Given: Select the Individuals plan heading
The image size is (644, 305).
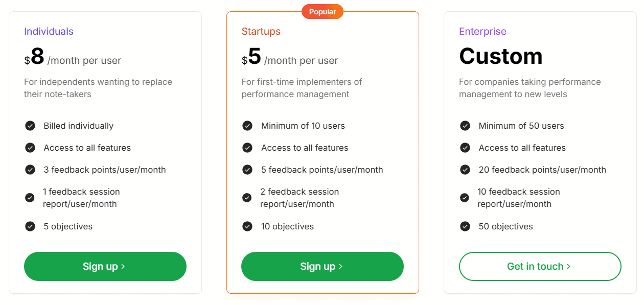Looking at the screenshot, I should (x=49, y=31).
